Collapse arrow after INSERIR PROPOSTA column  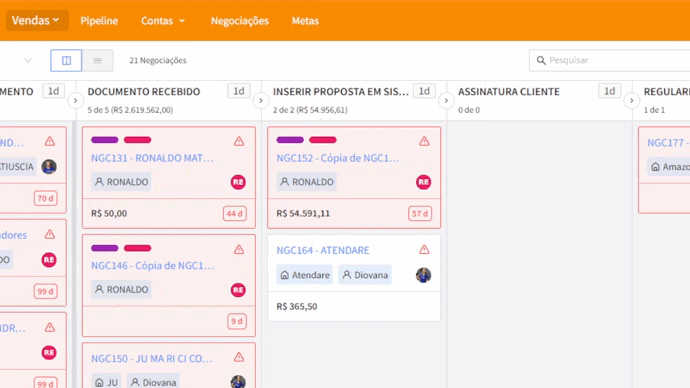[446, 101]
